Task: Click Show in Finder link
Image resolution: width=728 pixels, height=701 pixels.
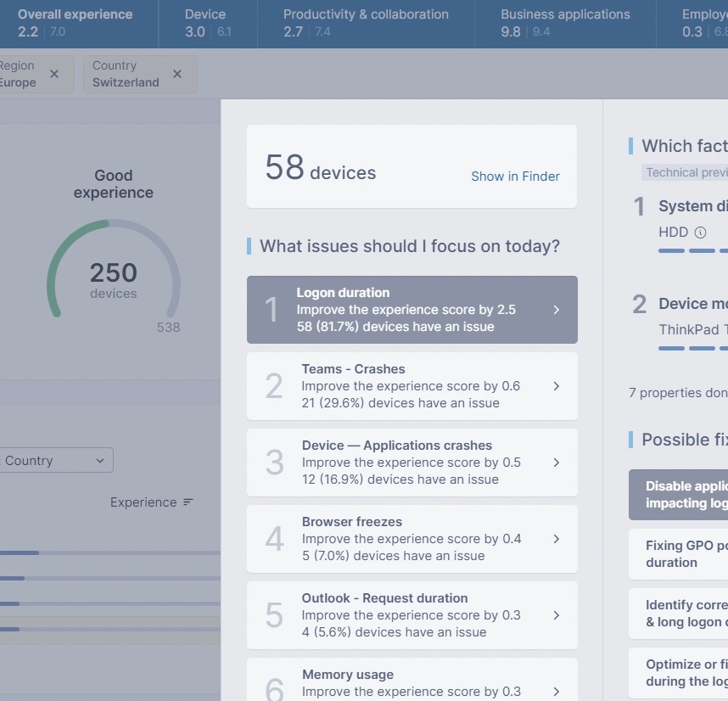Action: (x=515, y=177)
